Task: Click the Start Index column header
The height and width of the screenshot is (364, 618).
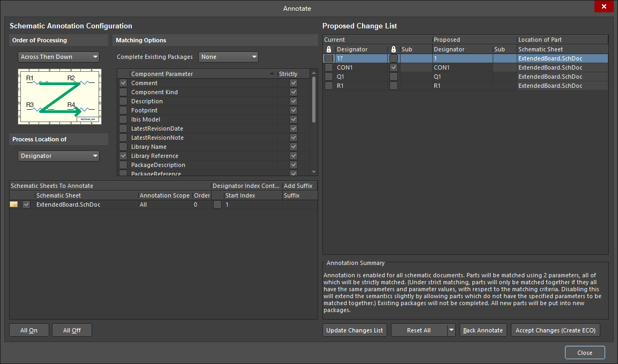Action: [x=253, y=195]
